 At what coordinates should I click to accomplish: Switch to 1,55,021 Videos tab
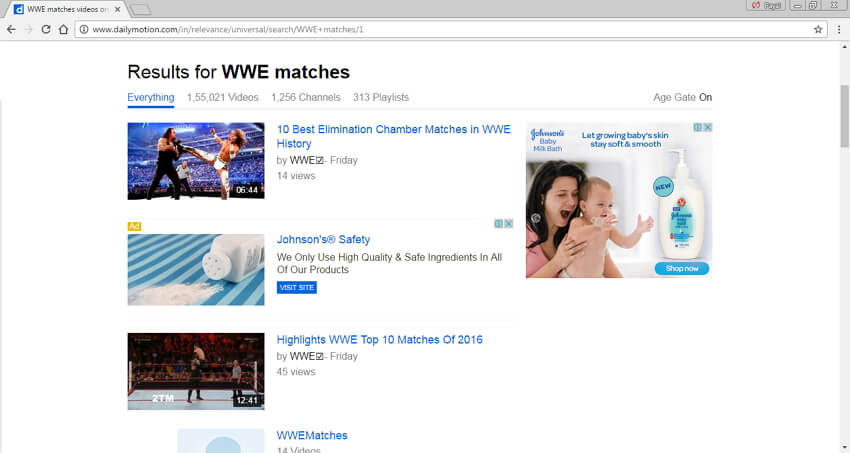pos(222,98)
